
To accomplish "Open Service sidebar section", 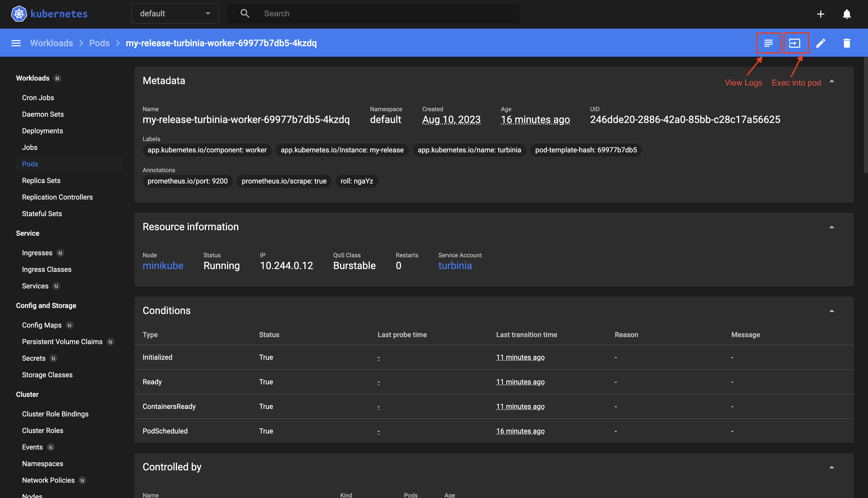I will point(28,233).
